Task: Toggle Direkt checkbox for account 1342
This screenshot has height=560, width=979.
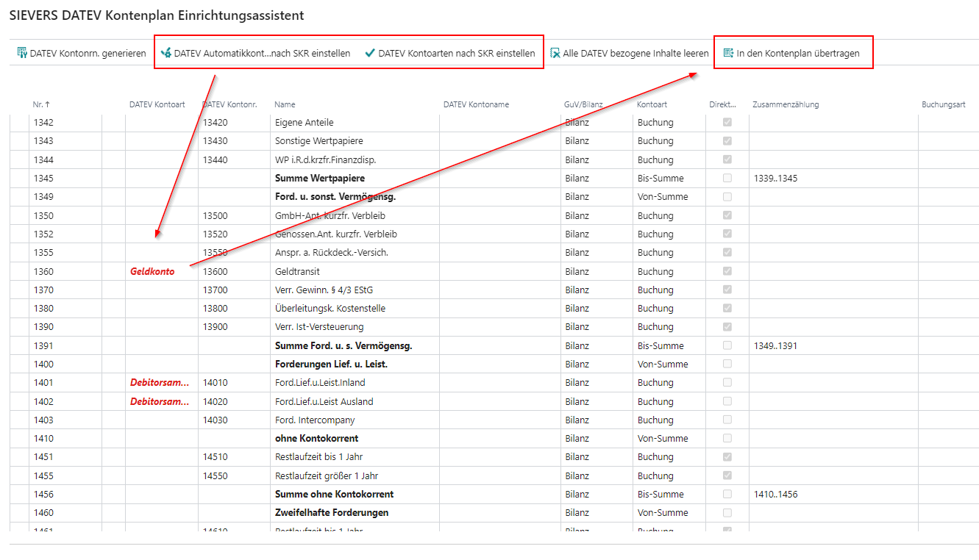Action: tap(727, 122)
